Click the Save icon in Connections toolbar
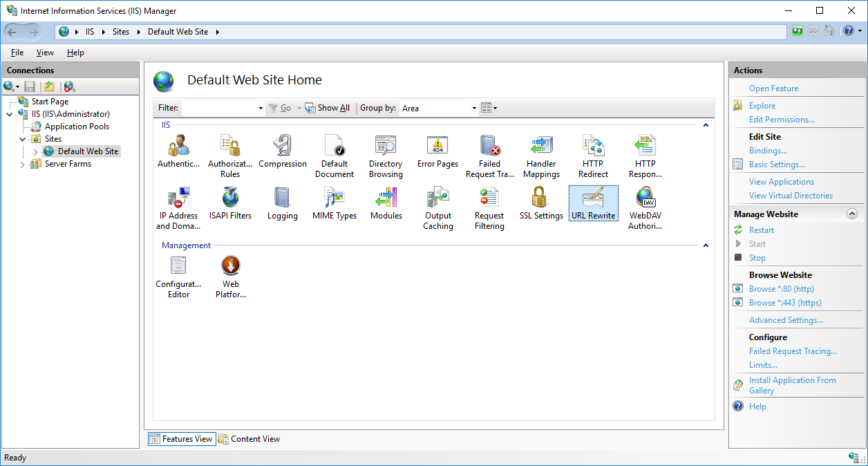 point(30,86)
